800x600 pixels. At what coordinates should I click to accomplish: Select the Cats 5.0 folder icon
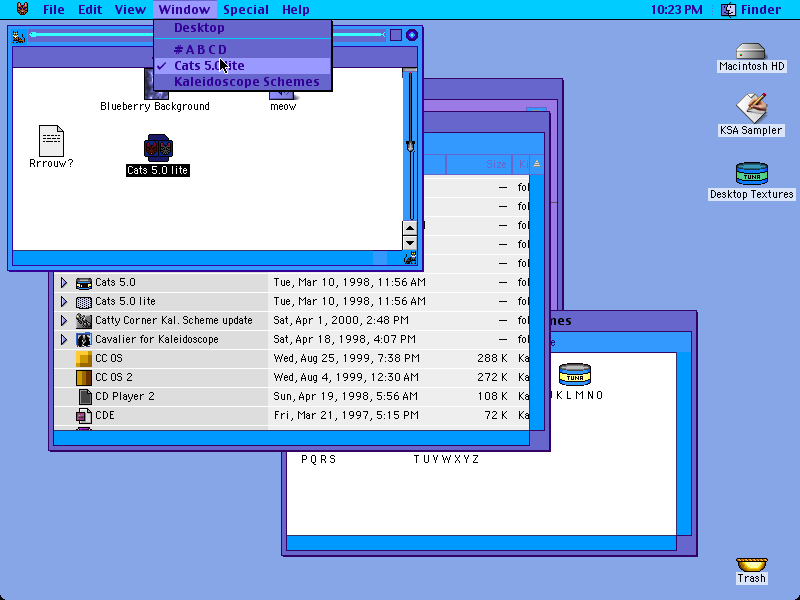pos(84,283)
